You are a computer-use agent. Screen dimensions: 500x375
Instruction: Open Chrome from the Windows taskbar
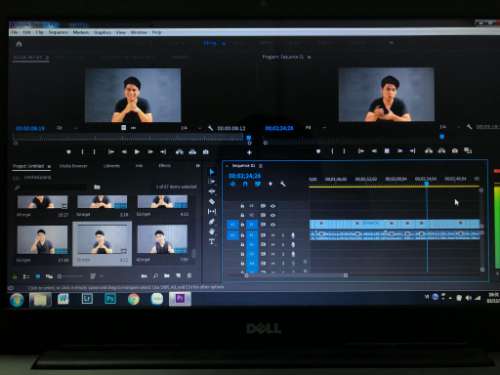[x=133, y=299]
